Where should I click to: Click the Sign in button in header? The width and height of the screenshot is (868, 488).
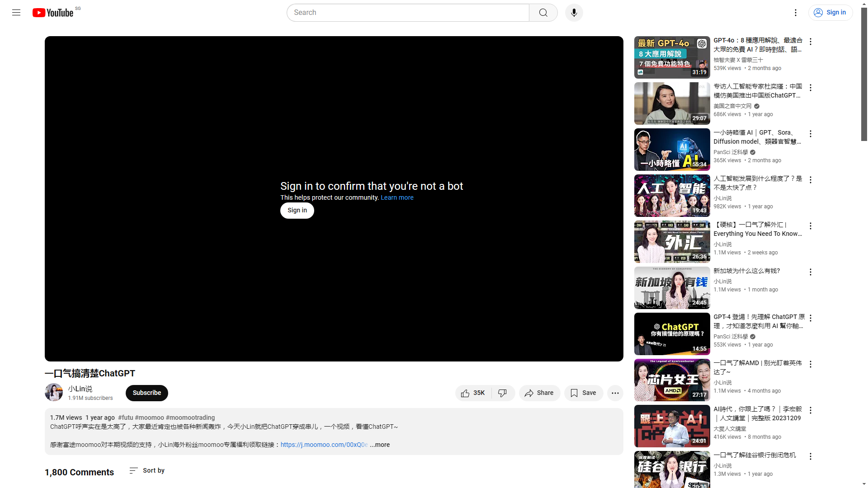[x=830, y=13]
